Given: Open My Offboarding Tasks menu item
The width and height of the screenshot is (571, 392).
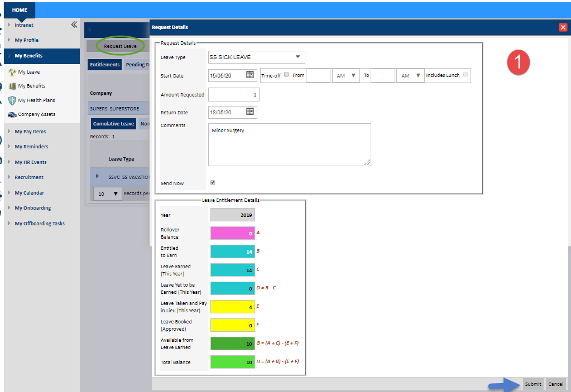Looking at the screenshot, I should coord(40,224).
